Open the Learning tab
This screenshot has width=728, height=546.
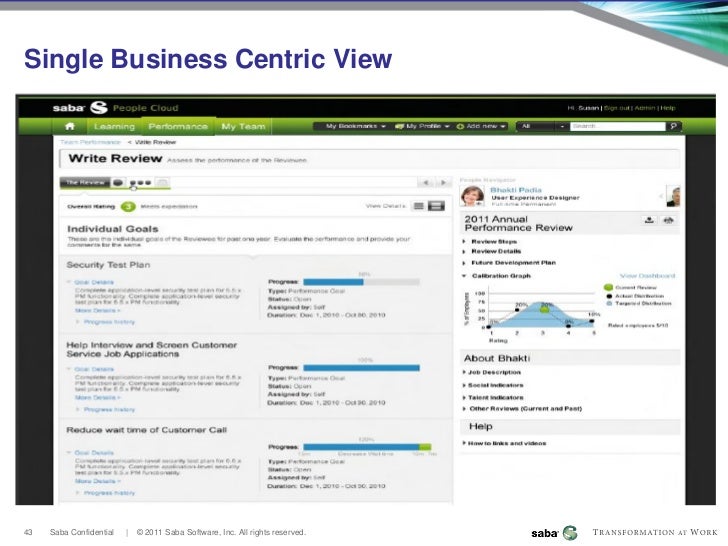pos(114,126)
